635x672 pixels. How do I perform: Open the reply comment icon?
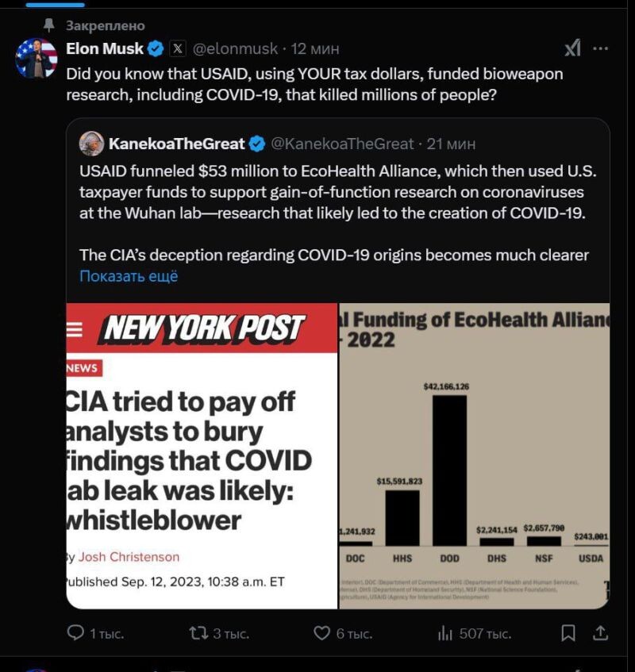76,633
